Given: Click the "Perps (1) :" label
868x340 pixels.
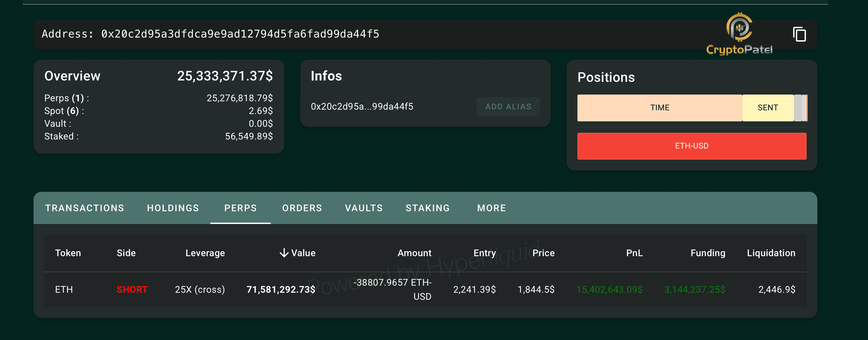Looking at the screenshot, I should click(67, 98).
